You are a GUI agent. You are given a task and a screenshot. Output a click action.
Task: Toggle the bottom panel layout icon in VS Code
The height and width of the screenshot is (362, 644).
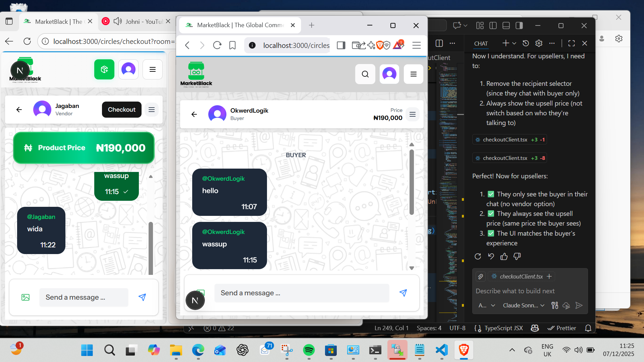click(x=506, y=25)
